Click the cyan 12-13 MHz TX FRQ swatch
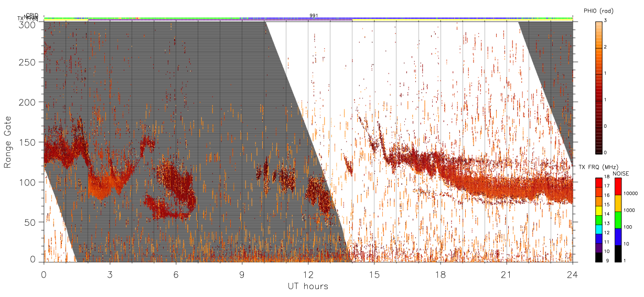 pyautogui.click(x=599, y=228)
